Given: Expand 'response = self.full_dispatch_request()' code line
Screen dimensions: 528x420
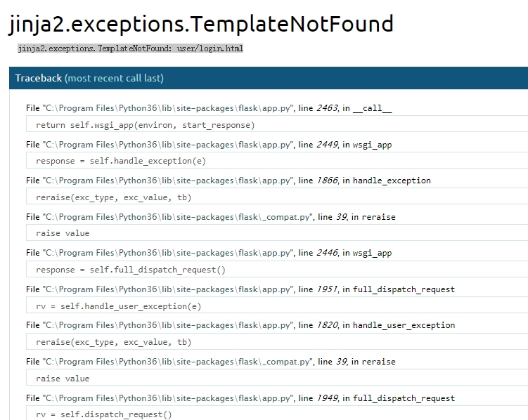Looking at the screenshot, I should coord(131,270).
